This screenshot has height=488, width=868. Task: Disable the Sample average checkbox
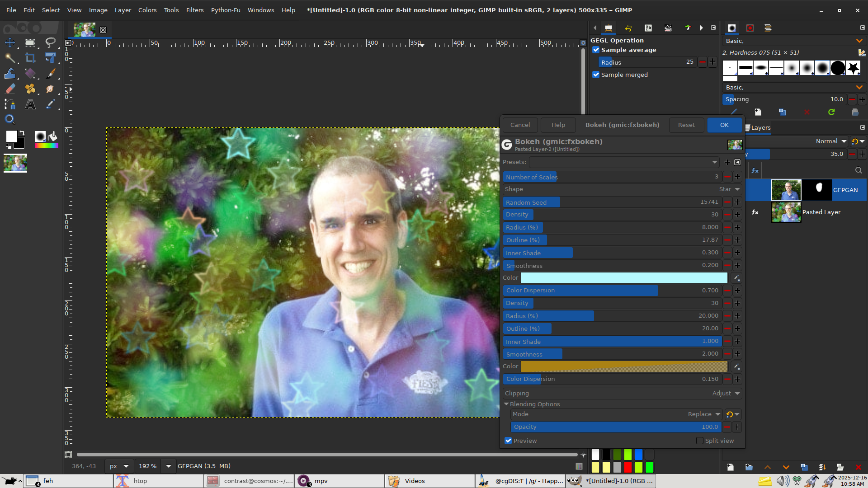click(x=596, y=50)
